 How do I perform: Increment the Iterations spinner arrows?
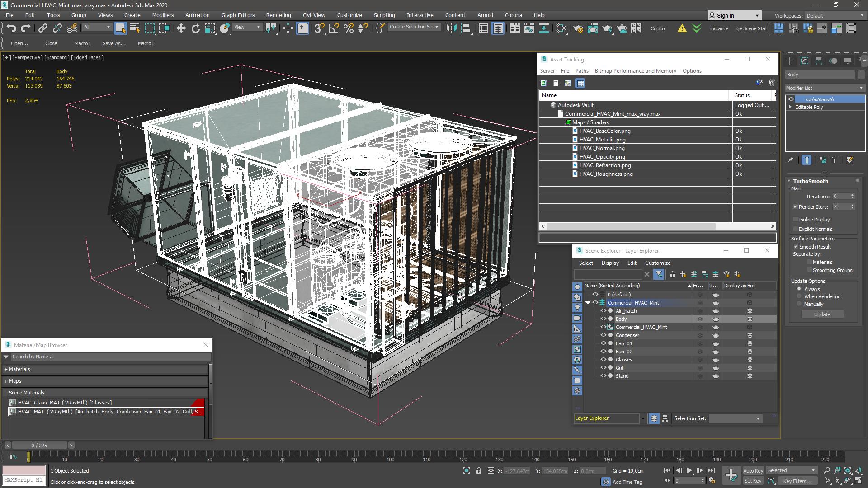(x=852, y=195)
